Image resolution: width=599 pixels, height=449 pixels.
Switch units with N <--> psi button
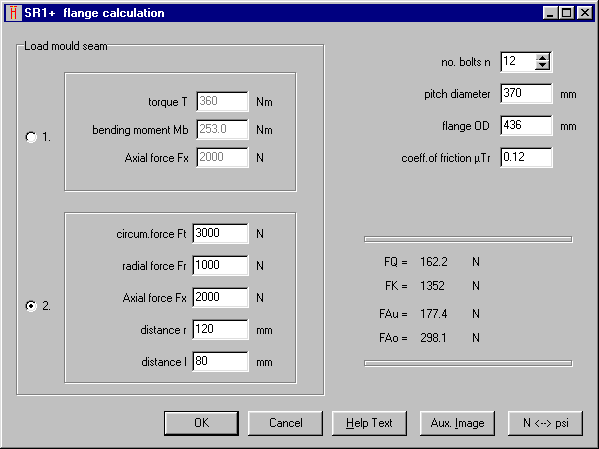click(546, 423)
